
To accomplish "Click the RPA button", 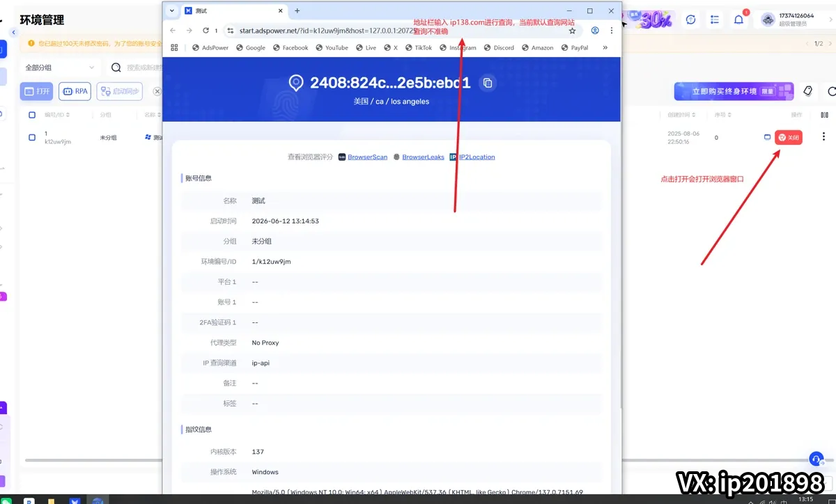I will [75, 91].
